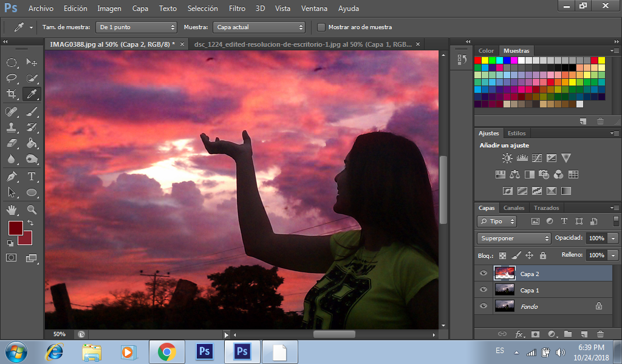Click the delete layer trash icon

click(x=600, y=334)
